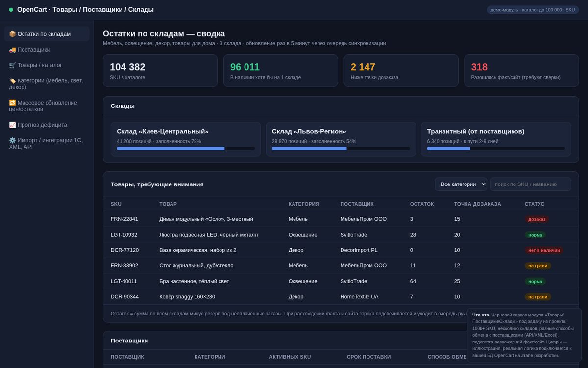Open Категории (мебель, свет, декор) menu item

pos(47,84)
